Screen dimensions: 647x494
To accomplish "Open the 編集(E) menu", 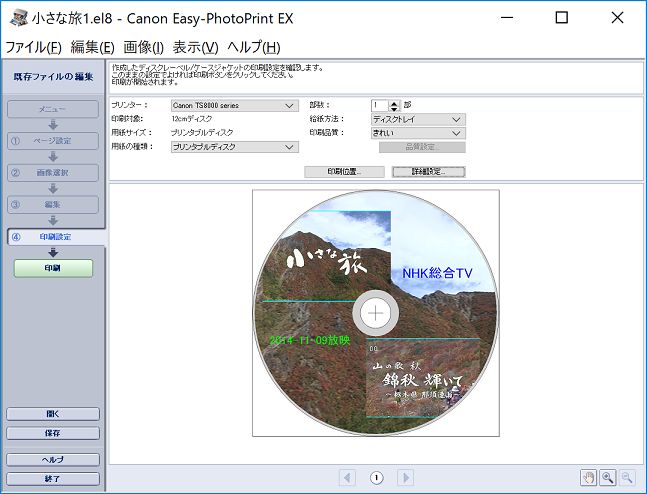I will tap(92, 47).
